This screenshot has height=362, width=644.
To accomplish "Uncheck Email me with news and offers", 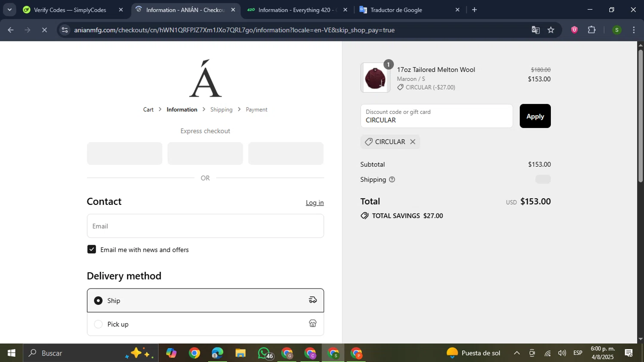I will pos(91,249).
